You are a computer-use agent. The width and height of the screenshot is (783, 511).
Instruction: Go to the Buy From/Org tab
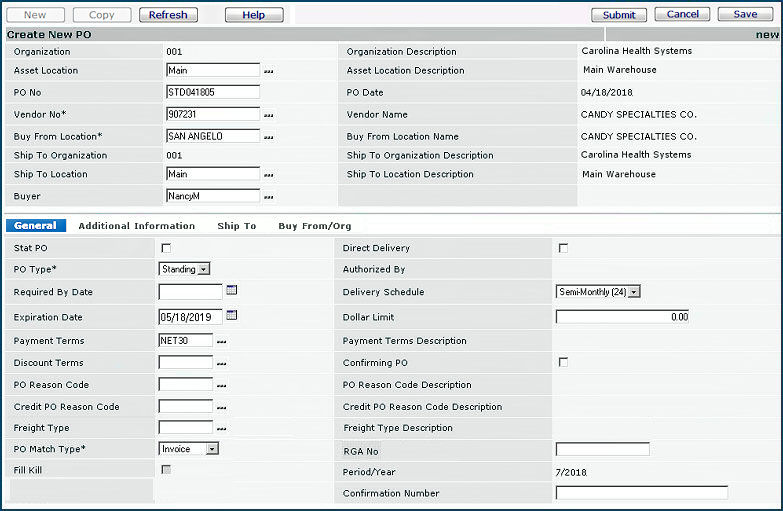[x=314, y=226]
